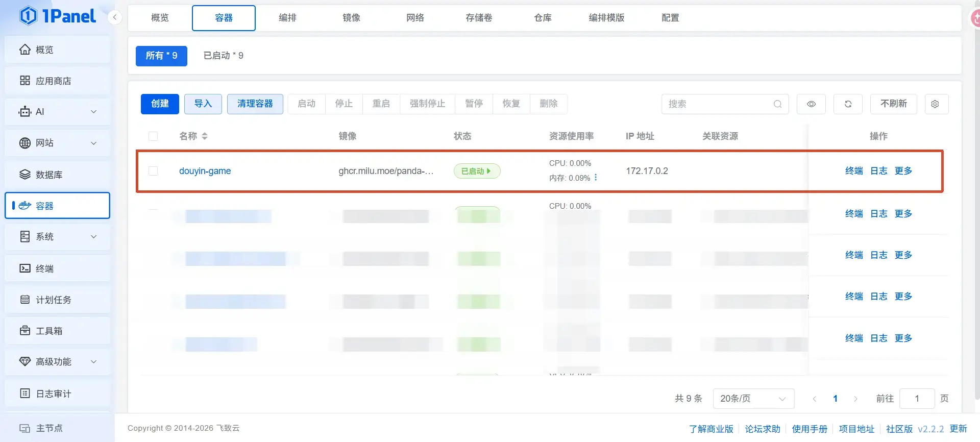
Task: Switch to the 配置 tab
Action: pos(670,18)
